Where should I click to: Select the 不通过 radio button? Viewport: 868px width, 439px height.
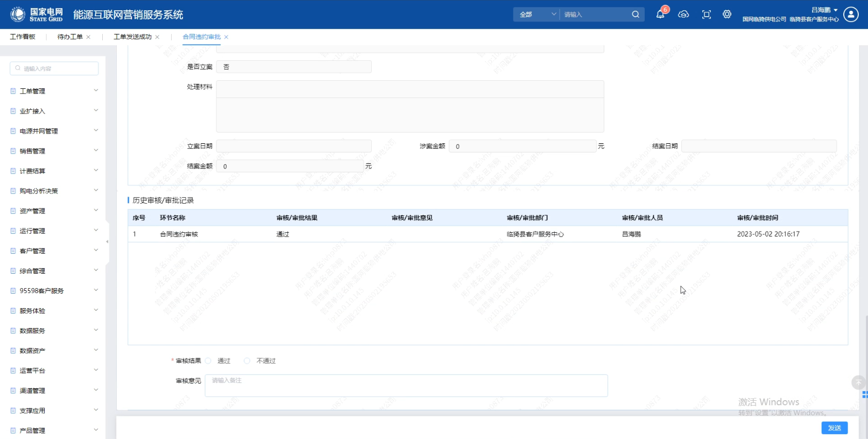click(x=247, y=361)
